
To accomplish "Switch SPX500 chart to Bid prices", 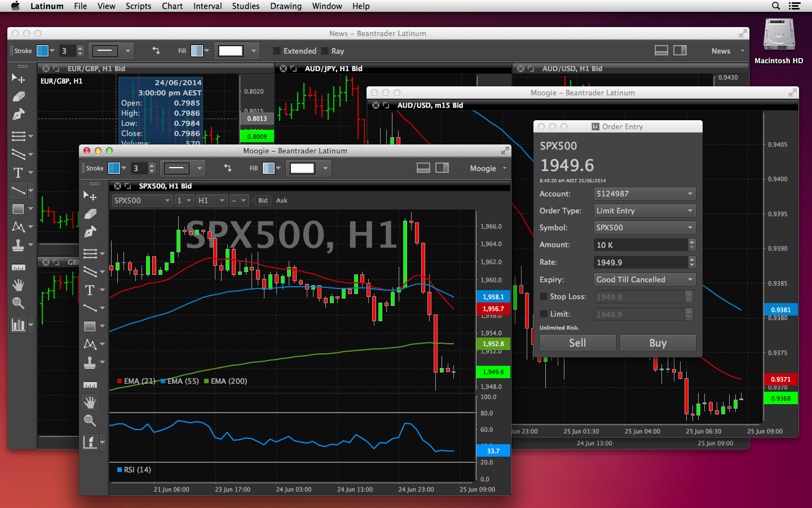I will (x=263, y=200).
